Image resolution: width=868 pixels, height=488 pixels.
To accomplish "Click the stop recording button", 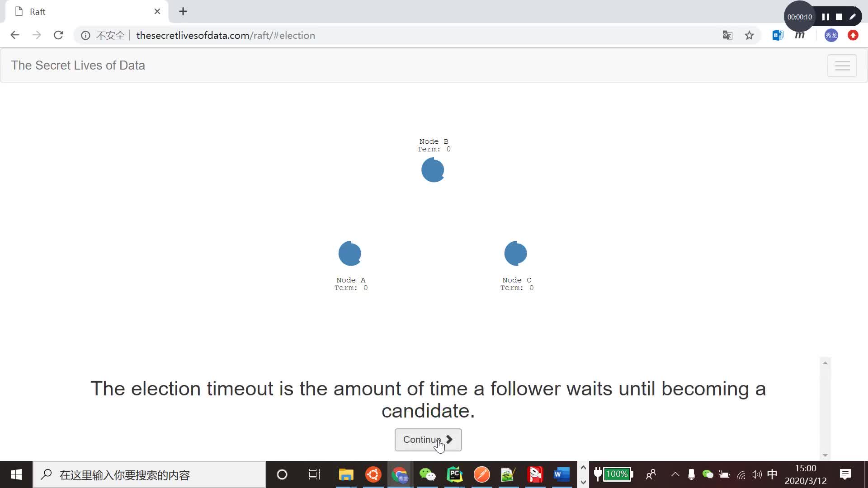I will tap(838, 16).
